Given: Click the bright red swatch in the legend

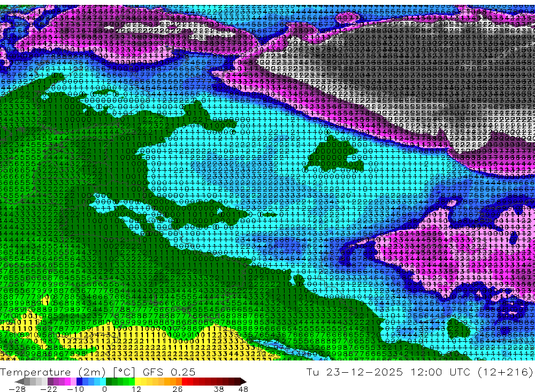Looking at the screenshot, I should pos(185,381).
